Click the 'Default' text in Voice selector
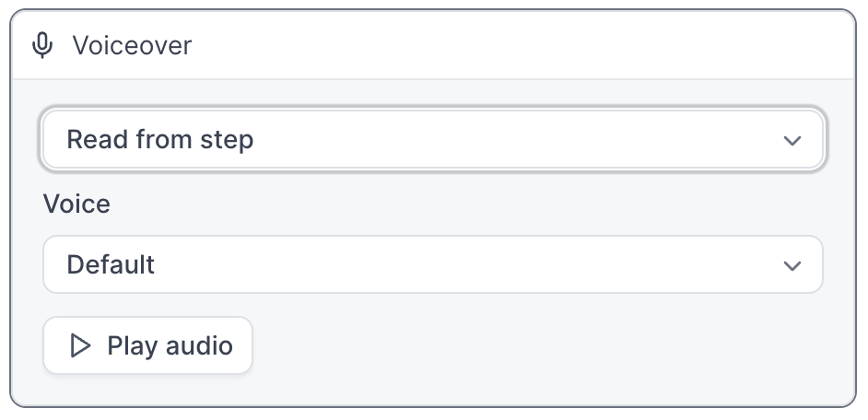This screenshot has width=868, height=420. (x=111, y=264)
